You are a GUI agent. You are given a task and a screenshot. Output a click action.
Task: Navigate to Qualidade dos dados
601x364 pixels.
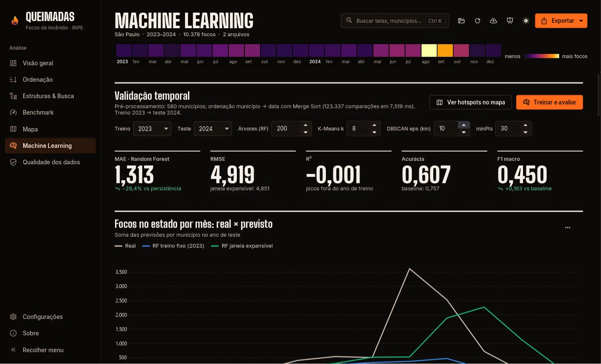tap(51, 162)
